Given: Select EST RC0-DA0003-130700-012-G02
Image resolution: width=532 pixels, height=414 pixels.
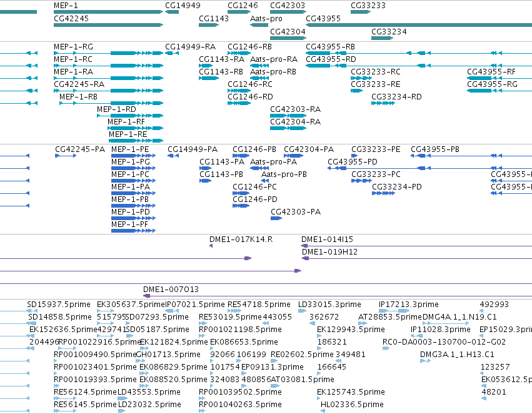Looking at the screenshot, I should (x=386, y=348).
